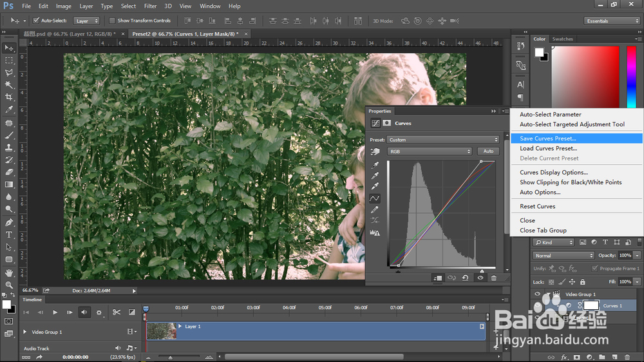Select the Eraser tool
This screenshot has height=362, width=644.
[8, 172]
